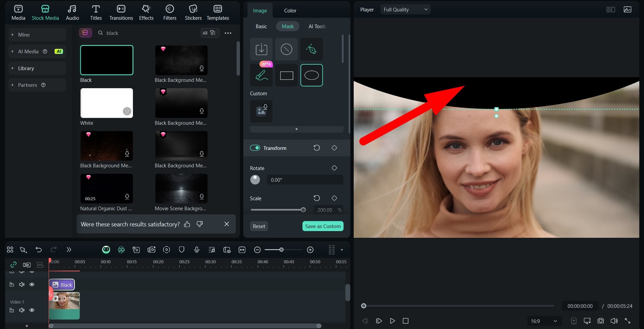Give thumbs down to search results
The image size is (644, 329).
click(x=200, y=224)
